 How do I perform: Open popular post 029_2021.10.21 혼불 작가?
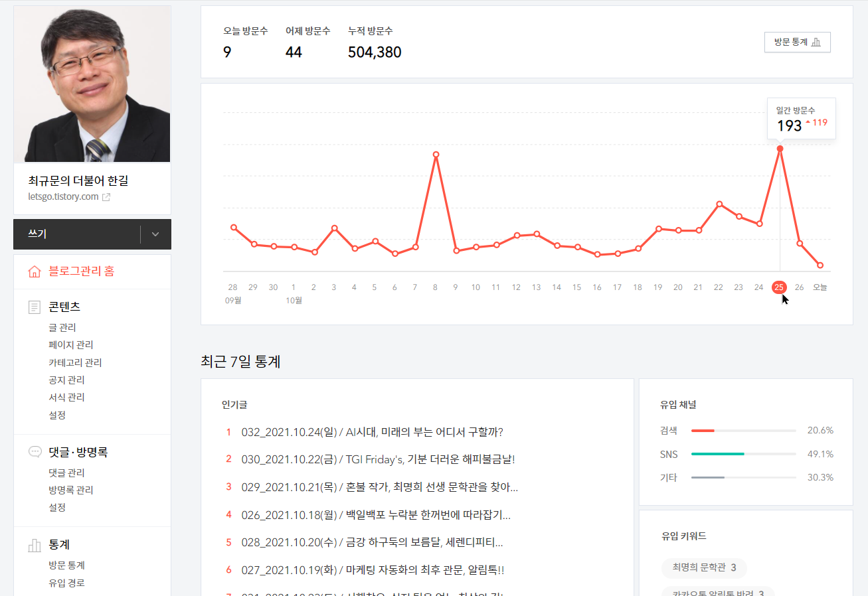(x=379, y=487)
